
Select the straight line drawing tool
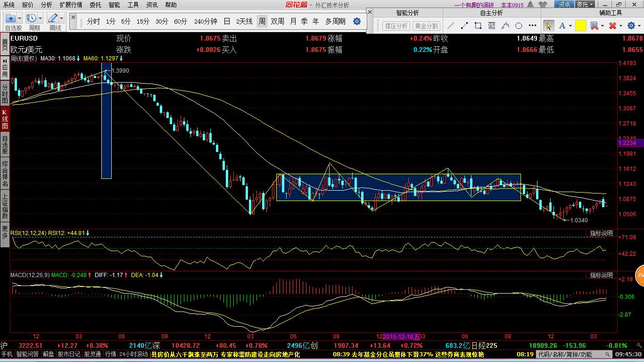click(451, 25)
